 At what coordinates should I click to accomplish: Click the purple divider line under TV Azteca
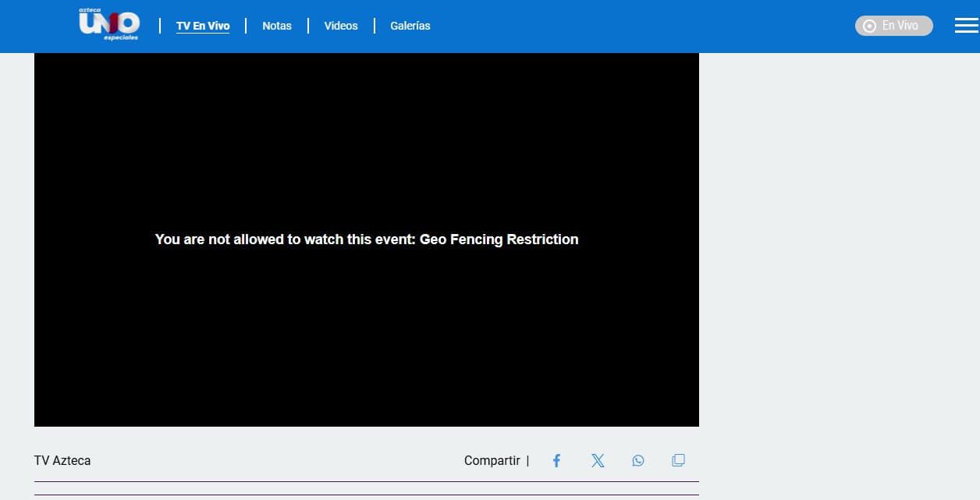pyautogui.click(x=367, y=481)
